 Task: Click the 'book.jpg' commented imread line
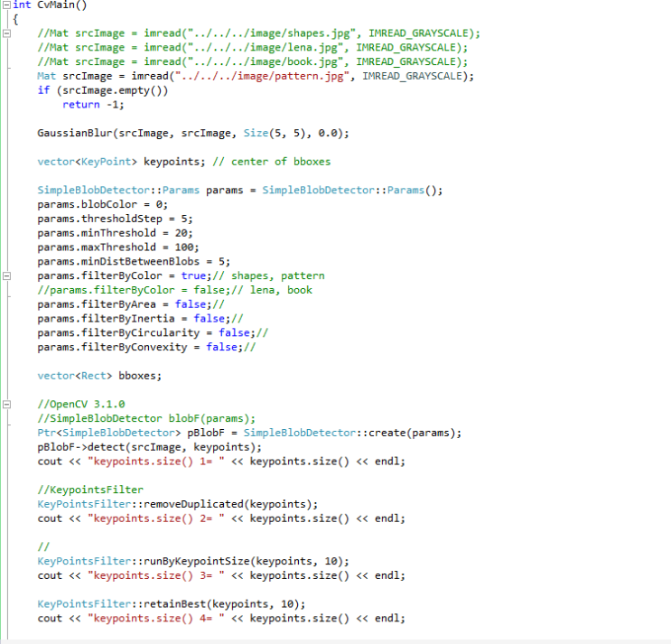click(x=253, y=61)
